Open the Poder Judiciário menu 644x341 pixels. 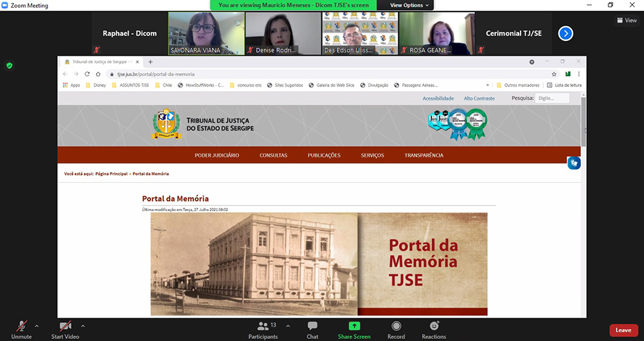click(x=217, y=155)
